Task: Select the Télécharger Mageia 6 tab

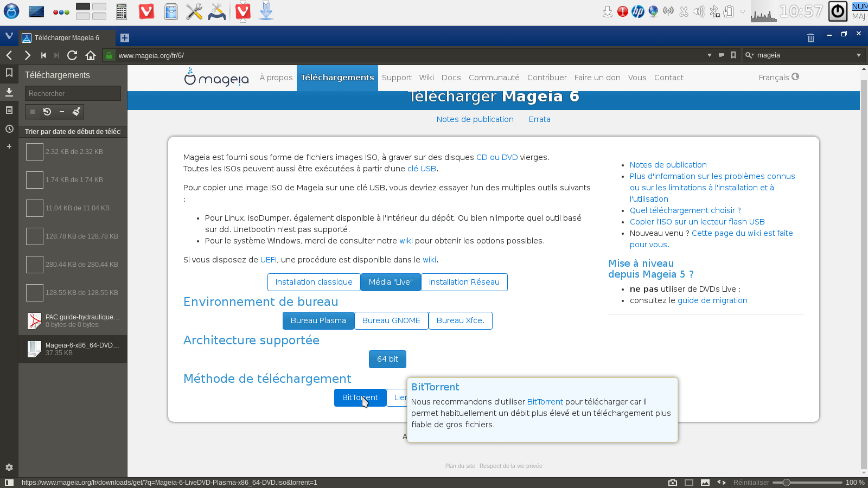Action: (x=67, y=38)
